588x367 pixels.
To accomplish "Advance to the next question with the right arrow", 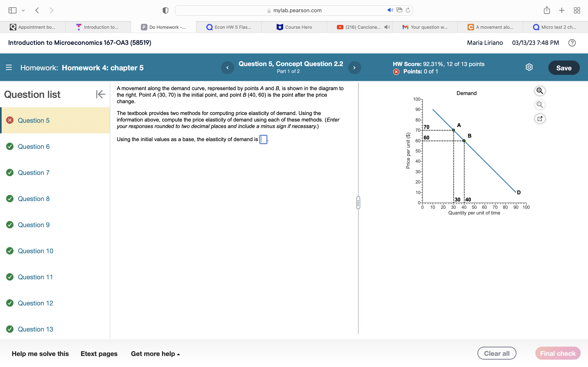I will (x=354, y=67).
